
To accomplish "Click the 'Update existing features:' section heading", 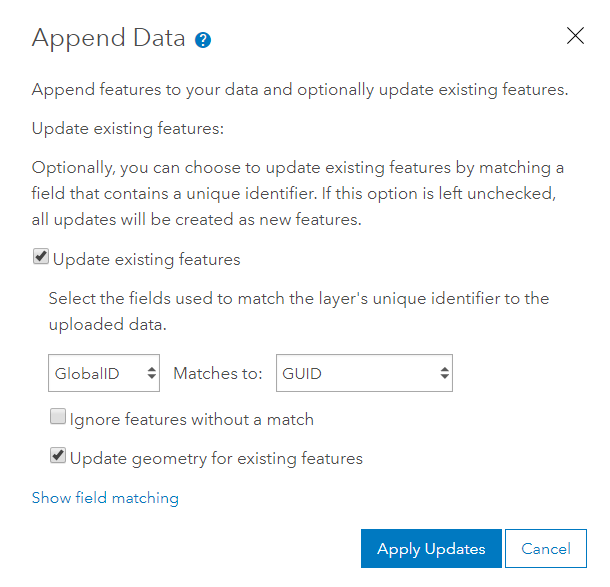I will pos(128,129).
